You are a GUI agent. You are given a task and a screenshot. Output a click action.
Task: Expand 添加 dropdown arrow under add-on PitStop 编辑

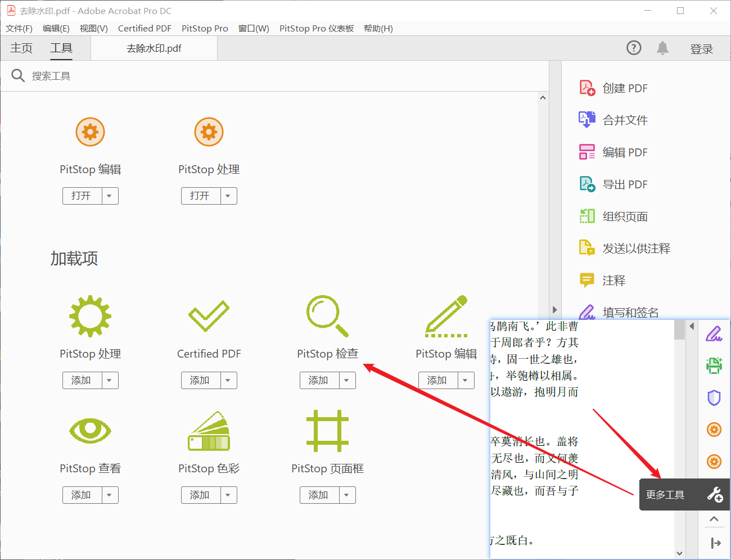pos(466,381)
